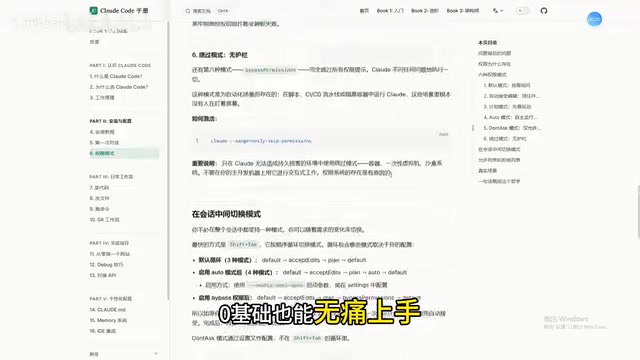
Task: Open the Book 1 nav item
Action: click(x=390, y=11)
